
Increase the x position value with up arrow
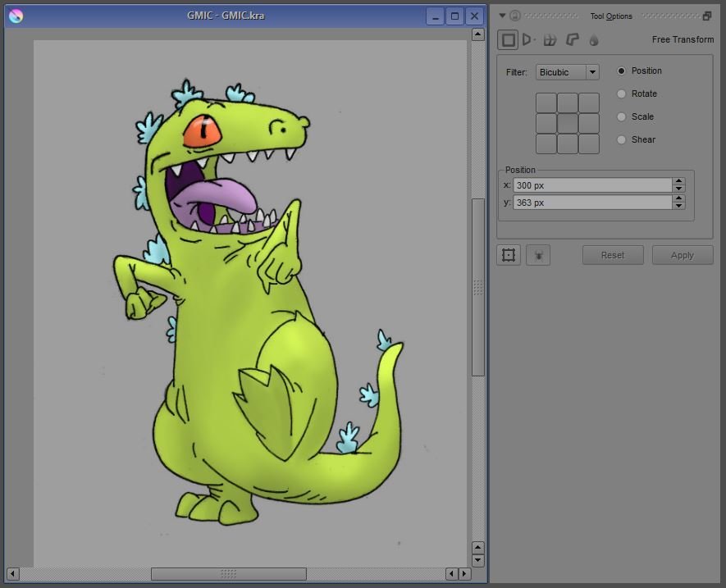point(678,181)
